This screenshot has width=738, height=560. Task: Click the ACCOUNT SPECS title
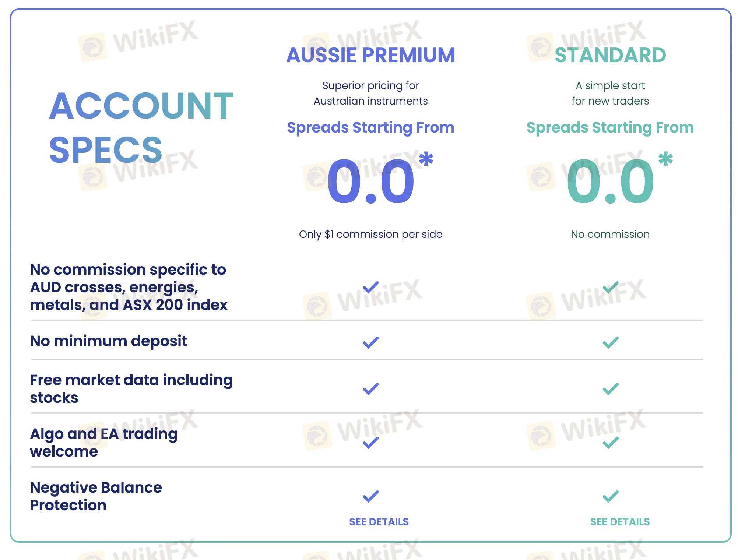pyautogui.click(x=141, y=127)
